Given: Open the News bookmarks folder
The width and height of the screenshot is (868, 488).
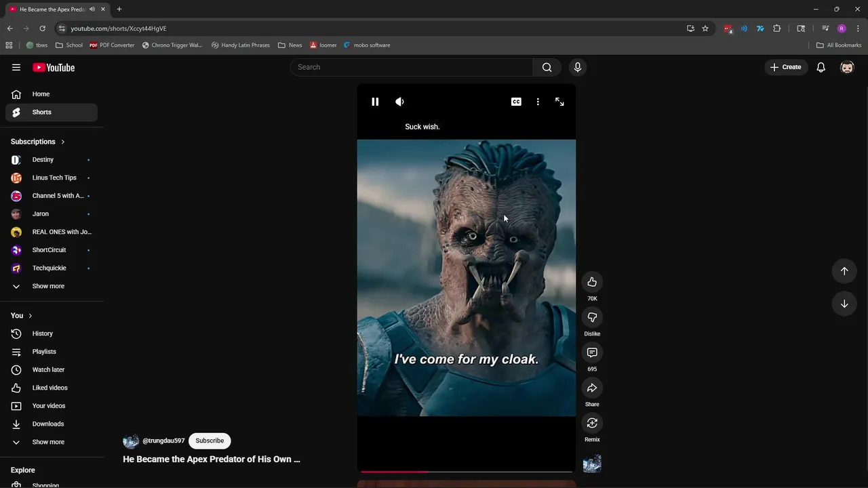Looking at the screenshot, I should click(x=290, y=45).
